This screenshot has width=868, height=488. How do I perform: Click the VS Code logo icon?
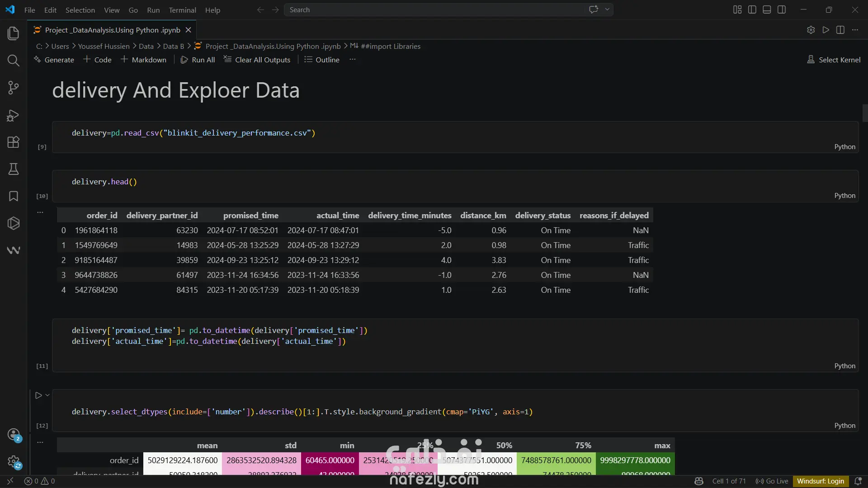coord(10,9)
